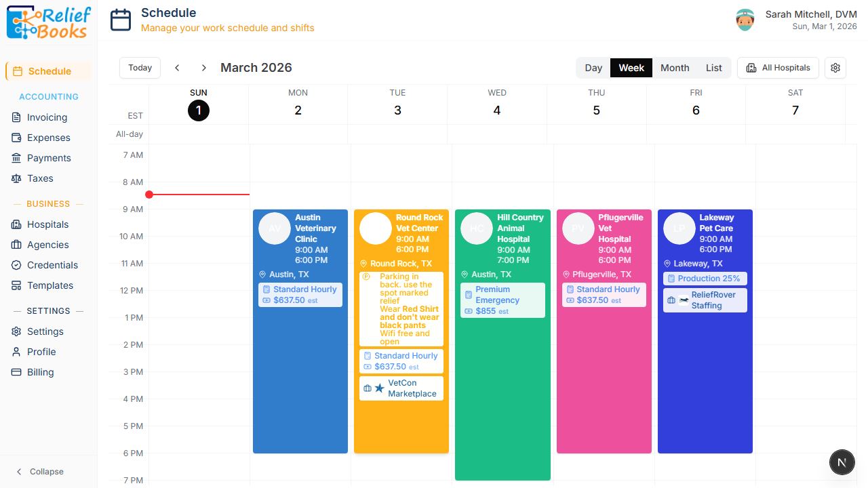Image resolution: width=868 pixels, height=488 pixels.
Task: Switch to Month view
Action: tap(675, 68)
